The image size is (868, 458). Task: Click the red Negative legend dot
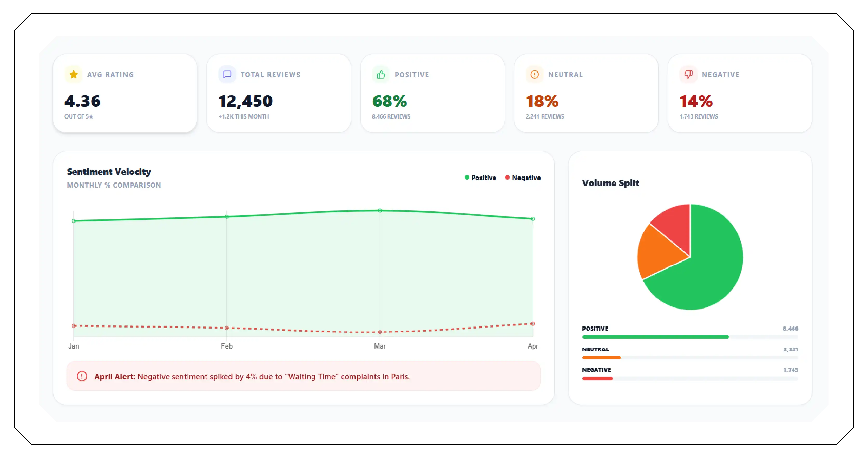tap(507, 178)
